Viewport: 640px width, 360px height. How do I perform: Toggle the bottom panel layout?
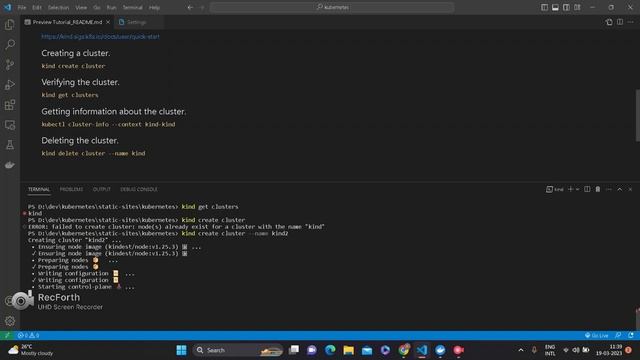click(555, 7)
